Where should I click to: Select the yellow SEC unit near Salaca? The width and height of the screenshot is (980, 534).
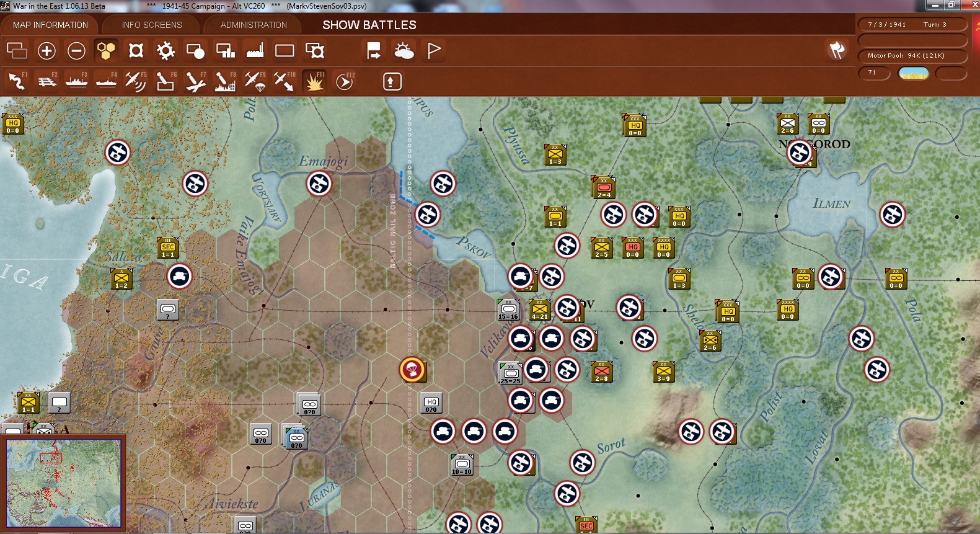coord(167,247)
